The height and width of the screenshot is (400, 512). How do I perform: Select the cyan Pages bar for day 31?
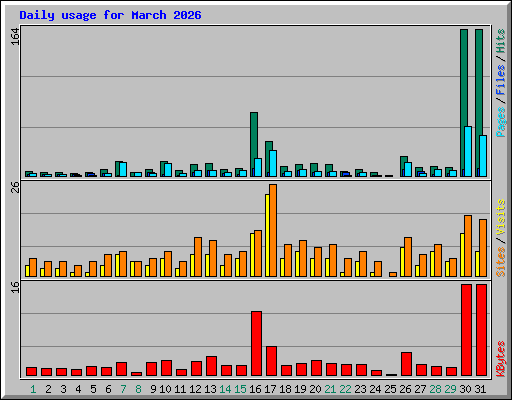[x=483, y=156]
